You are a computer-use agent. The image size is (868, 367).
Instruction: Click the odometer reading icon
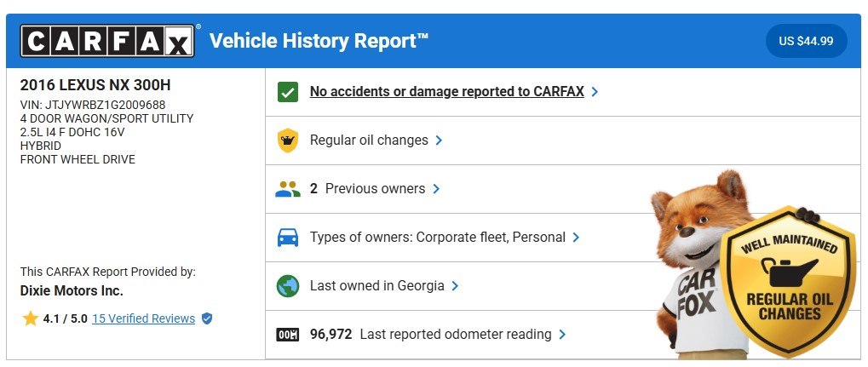[x=288, y=335]
